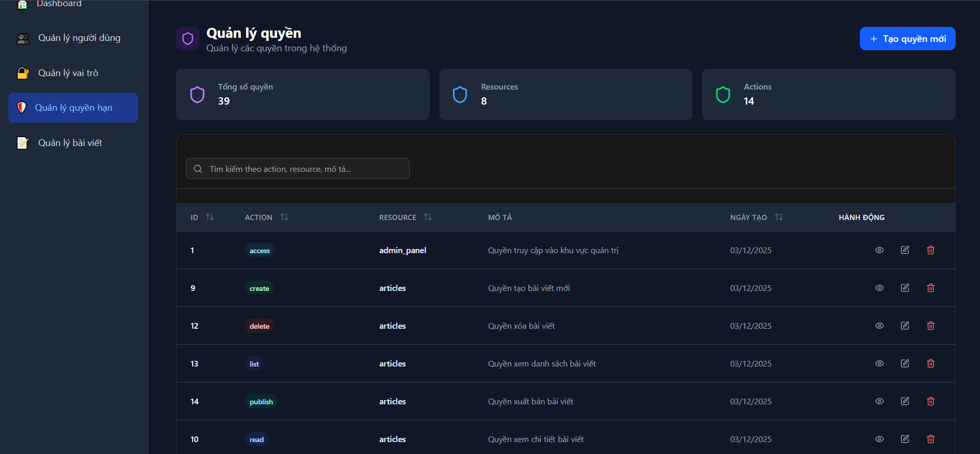Delete the articles create permission with trash icon
The image size is (980, 454).
[x=931, y=288]
